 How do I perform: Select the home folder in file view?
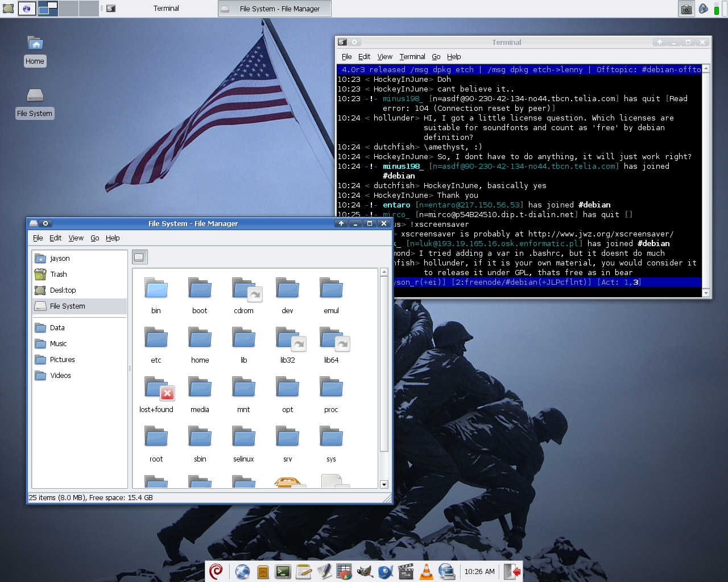coord(200,345)
